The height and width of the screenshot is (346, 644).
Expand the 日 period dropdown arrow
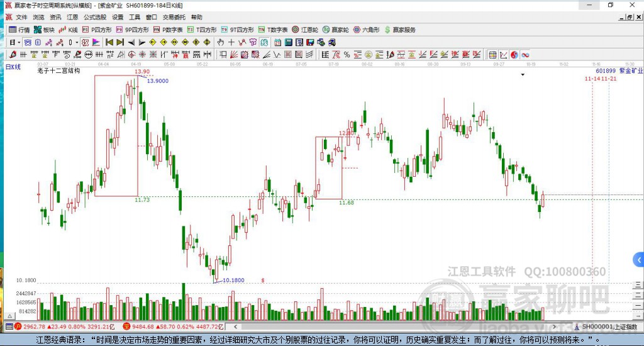tap(19, 42)
